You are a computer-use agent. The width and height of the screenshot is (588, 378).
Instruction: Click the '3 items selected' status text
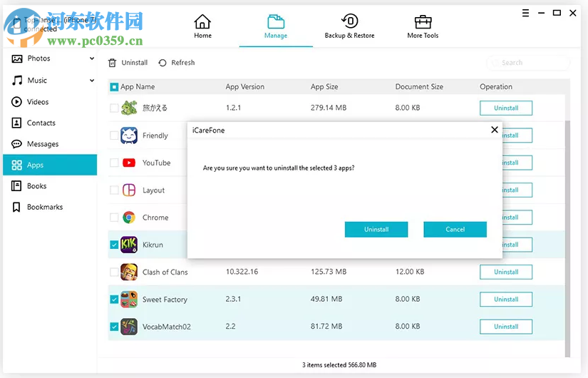[x=339, y=365]
